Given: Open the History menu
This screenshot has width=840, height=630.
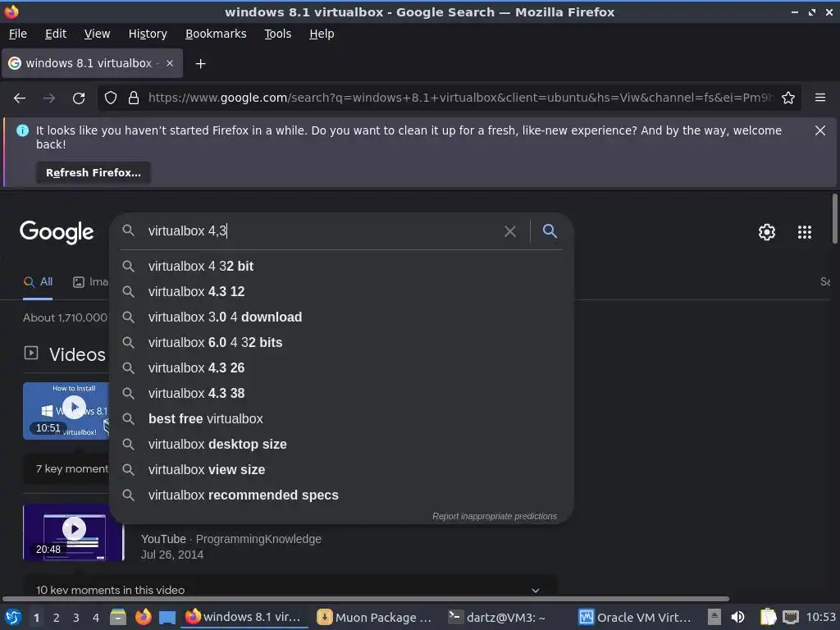Looking at the screenshot, I should [x=148, y=34].
